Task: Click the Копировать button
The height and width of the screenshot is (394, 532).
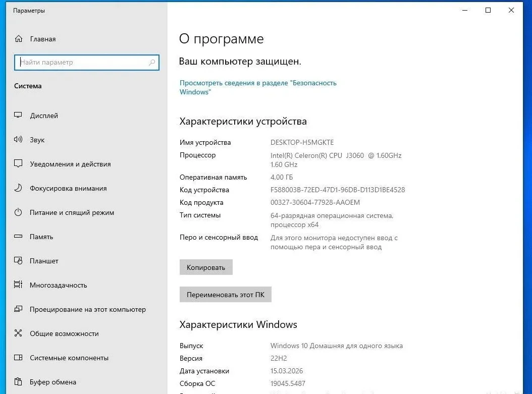Action: (x=206, y=267)
